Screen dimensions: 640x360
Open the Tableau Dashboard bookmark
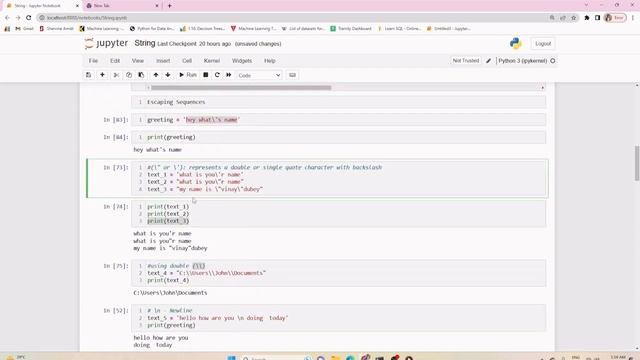point(351,29)
